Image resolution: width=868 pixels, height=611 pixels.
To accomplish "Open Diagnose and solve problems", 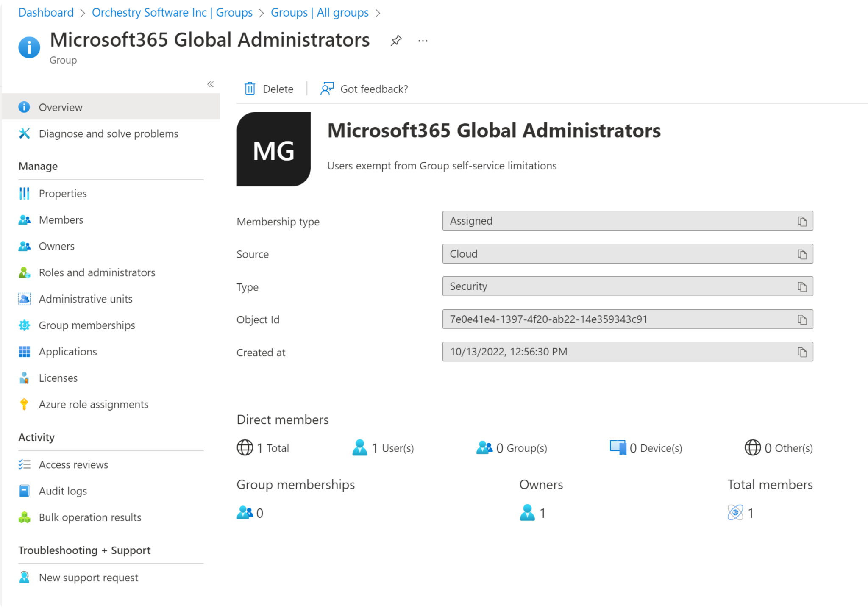I will [108, 133].
